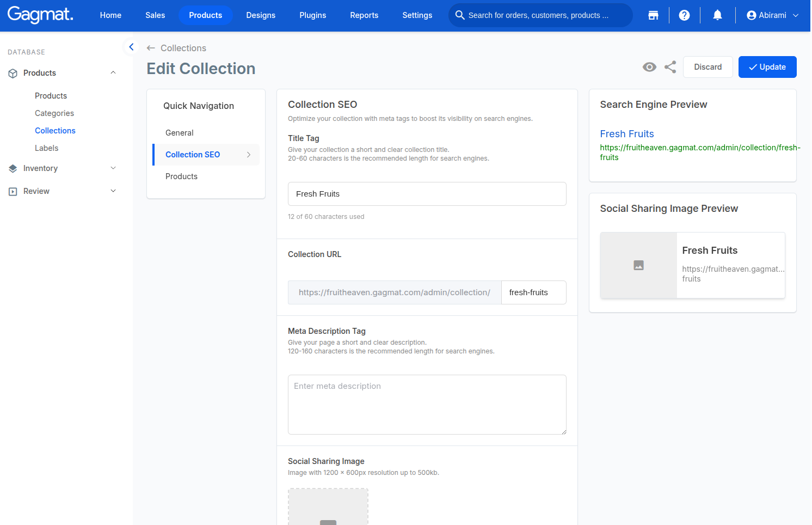Open Labels in the sidebar
Image resolution: width=812 pixels, height=525 pixels.
(47, 148)
